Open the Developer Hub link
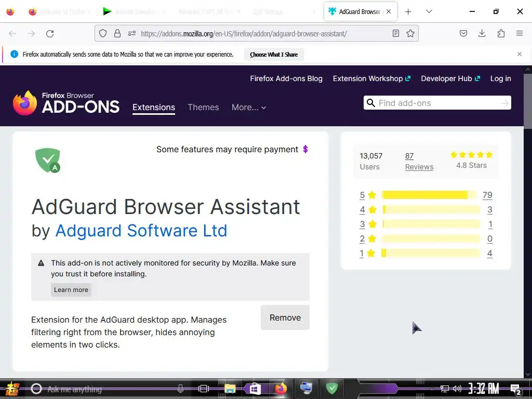This screenshot has height=399, width=532. (x=450, y=78)
